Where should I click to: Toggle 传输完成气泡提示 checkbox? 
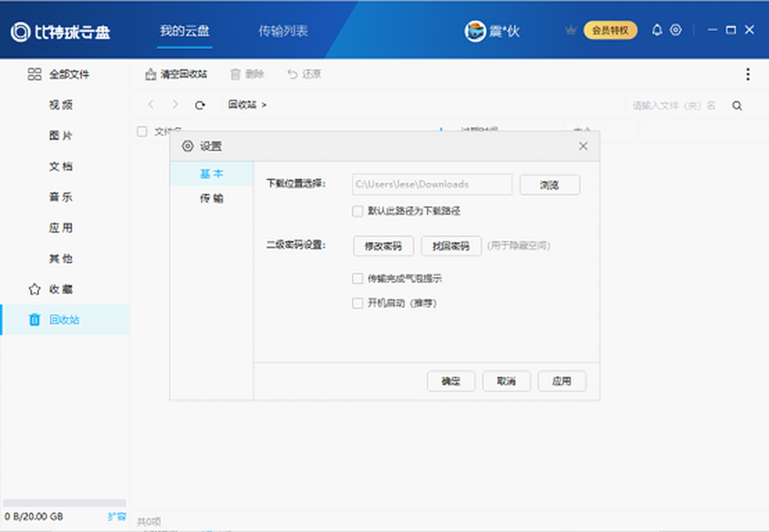coord(358,279)
